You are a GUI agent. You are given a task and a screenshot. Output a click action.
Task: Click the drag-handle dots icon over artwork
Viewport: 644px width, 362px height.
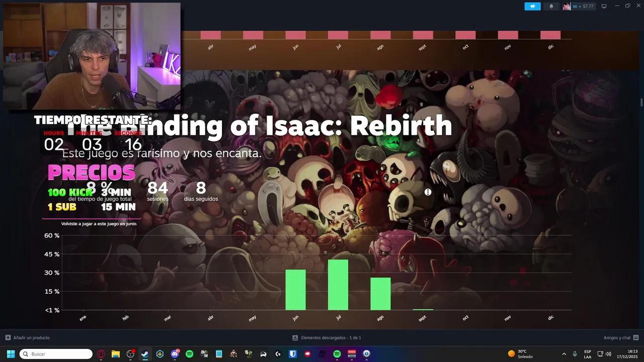pyautogui.click(x=428, y=192)
